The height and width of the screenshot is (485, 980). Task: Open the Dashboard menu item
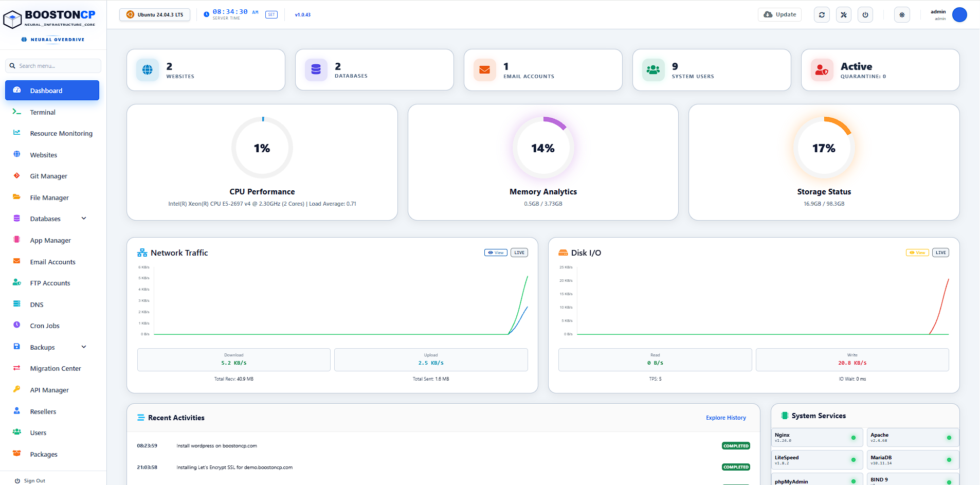pyautogui.click(x=52, y=91)
